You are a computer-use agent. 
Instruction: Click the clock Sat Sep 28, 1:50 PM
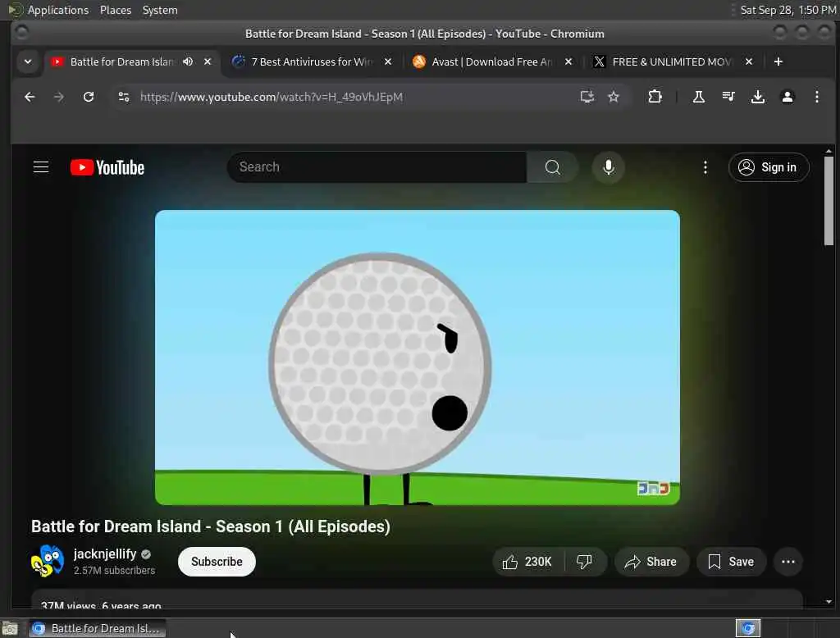point(787,10)
